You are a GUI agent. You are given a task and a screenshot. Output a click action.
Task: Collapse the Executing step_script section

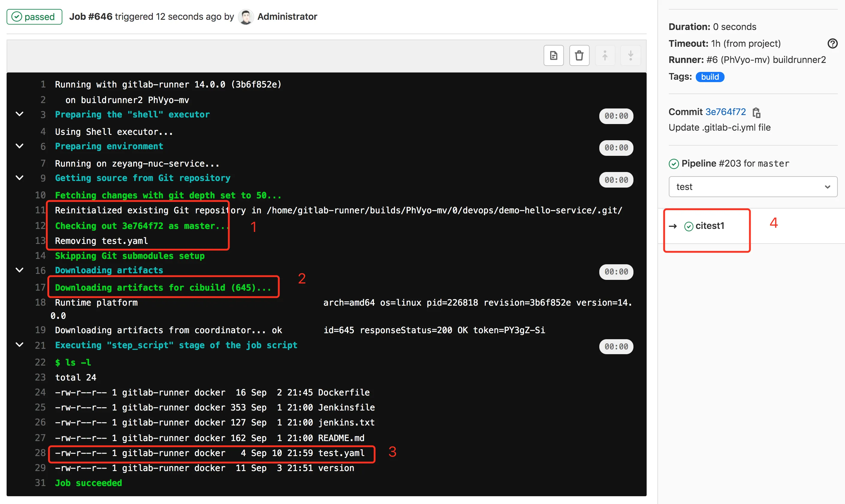click(x=20, y=345)
